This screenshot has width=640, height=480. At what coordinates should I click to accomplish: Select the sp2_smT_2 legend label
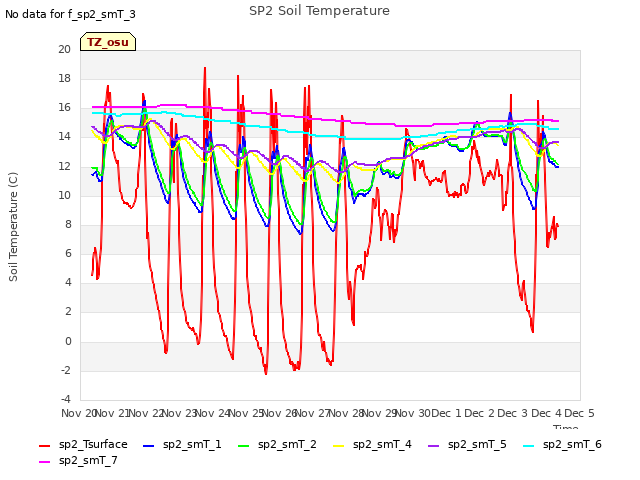click(x=287, y=444)
